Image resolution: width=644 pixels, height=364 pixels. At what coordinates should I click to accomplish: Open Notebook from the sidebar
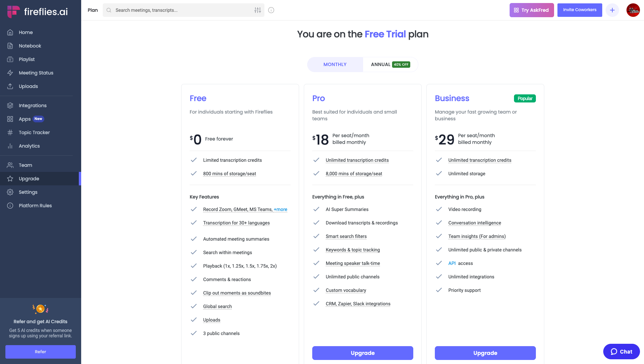click(30, 46)
